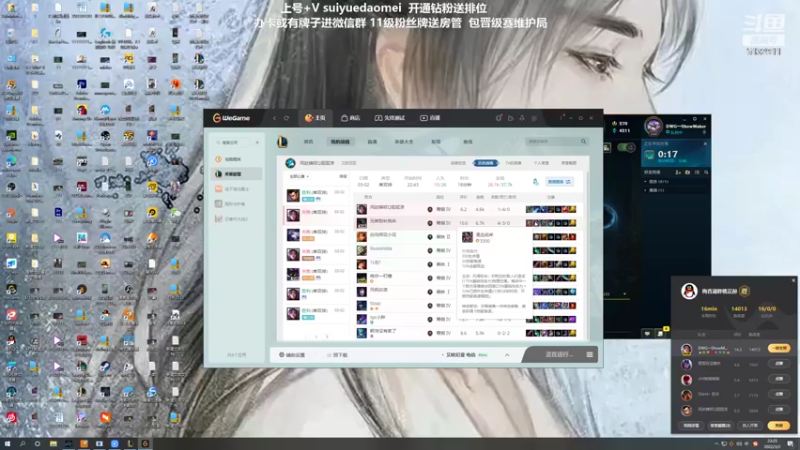
Task: Click the 正在运行 launch button
Action: pyautogui.click(x=558, y=355)
